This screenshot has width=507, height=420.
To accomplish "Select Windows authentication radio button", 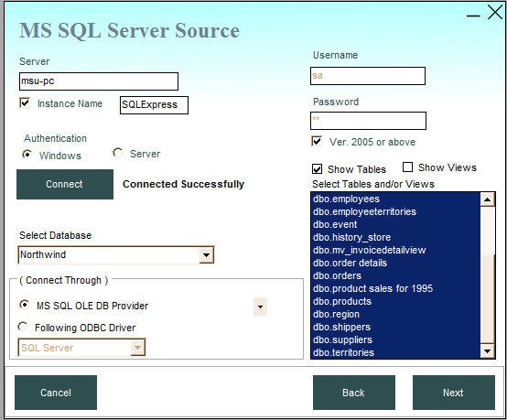I will coord(27,155).
